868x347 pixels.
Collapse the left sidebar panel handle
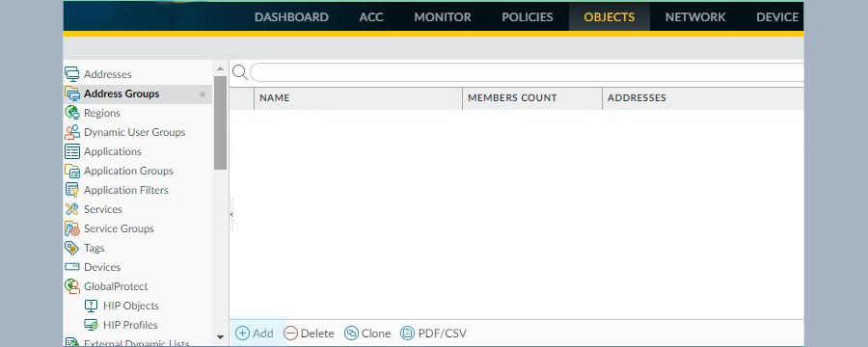[x=231, y=214]
